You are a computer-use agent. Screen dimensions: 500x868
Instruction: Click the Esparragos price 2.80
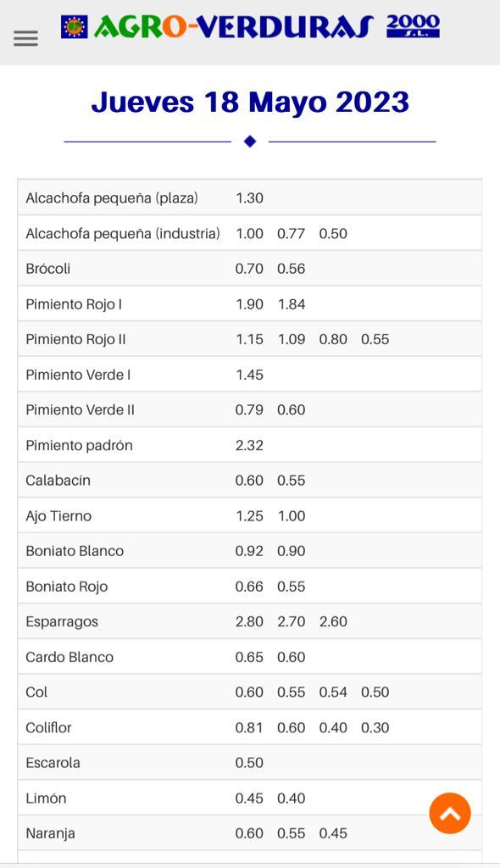pos(249,621)
